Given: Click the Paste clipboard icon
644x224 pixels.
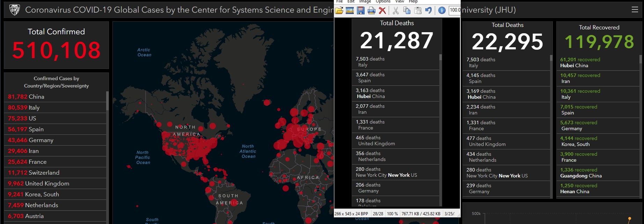Looking at the screenshot, I should pyautogui.click(x=418, y=10).
